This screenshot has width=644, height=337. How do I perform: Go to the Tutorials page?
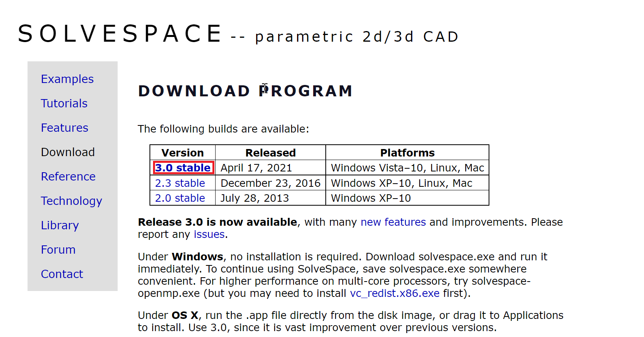[x=64, y=103]
